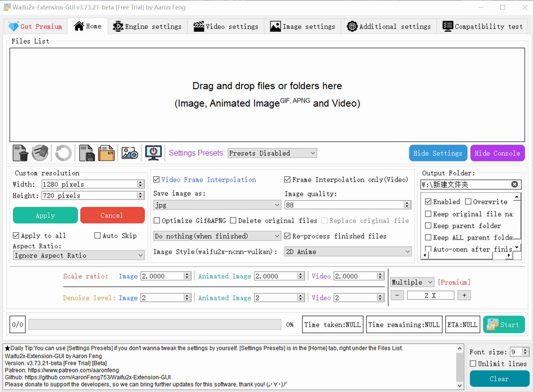The image size is (533, 392).
Task: Change Save image as format
Action: point(216,205)
